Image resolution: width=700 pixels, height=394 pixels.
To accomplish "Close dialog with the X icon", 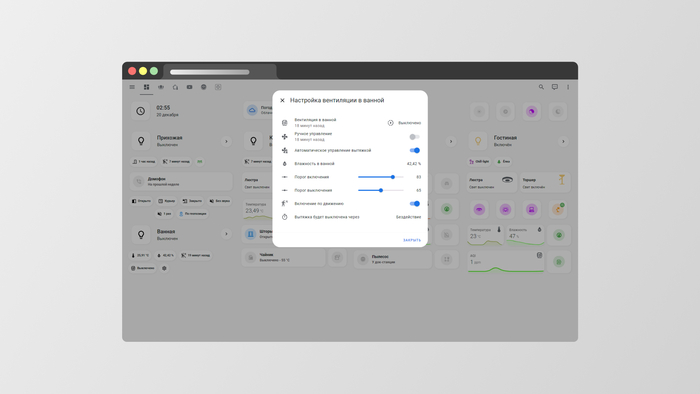I will pyautogui.click(x=282, y=100).
